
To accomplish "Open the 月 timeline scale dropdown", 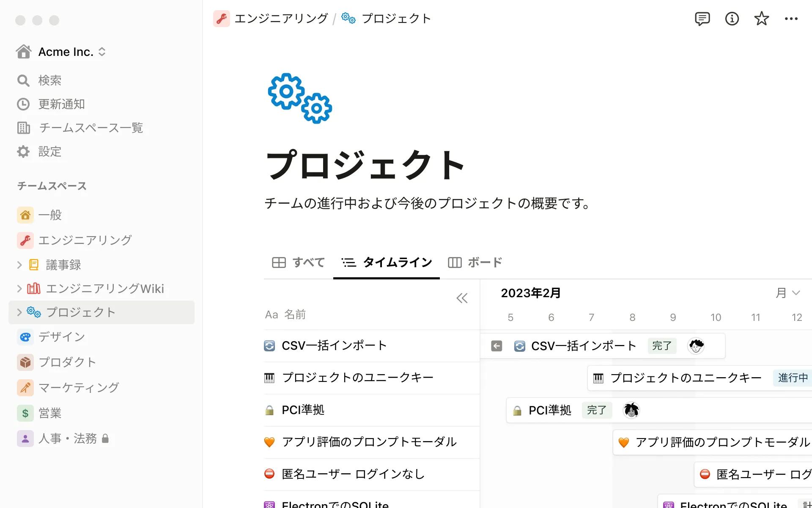I will pos(787,293).
